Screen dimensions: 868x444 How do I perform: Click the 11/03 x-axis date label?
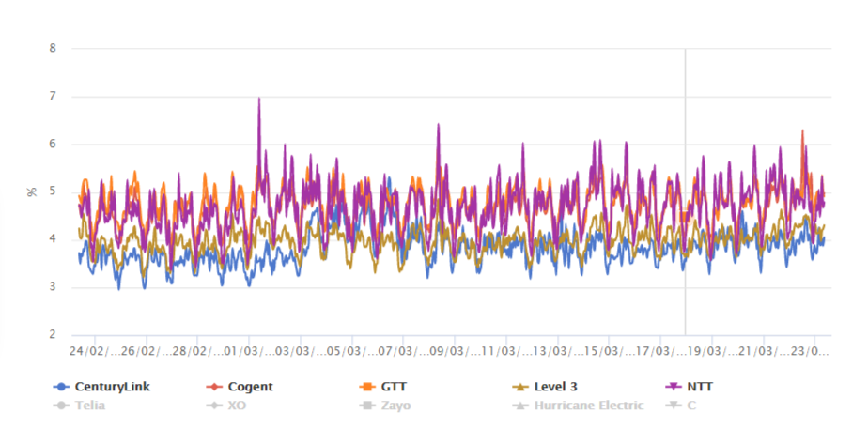(506, 352)
